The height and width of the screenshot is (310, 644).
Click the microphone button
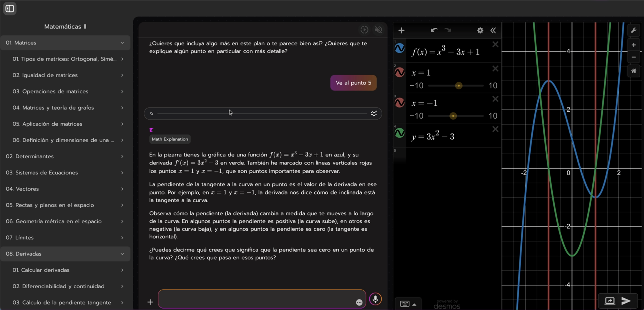(x=375, y=299)
